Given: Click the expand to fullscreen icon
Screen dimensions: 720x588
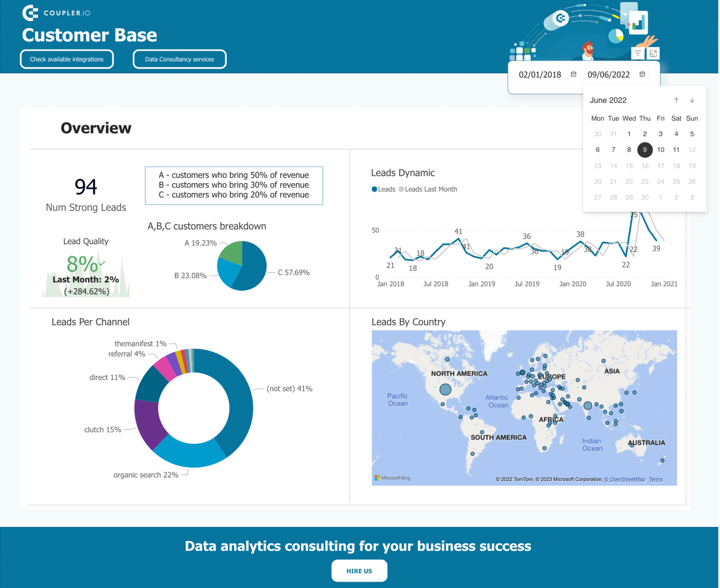Looking at the screenshot, I should pos(653,53).
